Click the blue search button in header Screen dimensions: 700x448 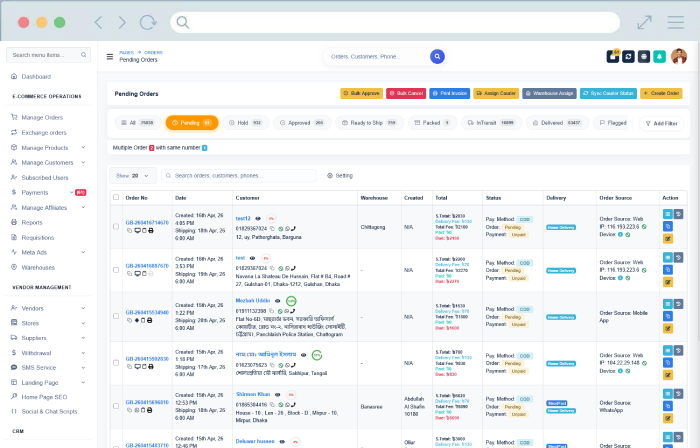point(437,56)
